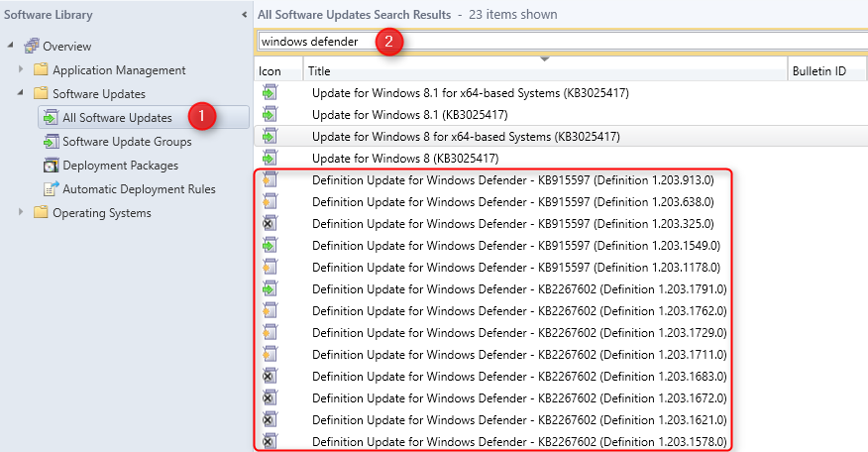Click green icon of Definition 1.203.1791.0
The image size is (868, 452).
point(270,288)
